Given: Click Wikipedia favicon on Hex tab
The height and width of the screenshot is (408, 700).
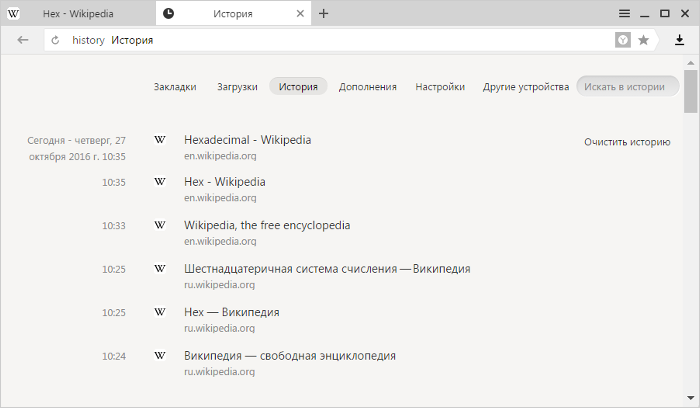Looking at the screenshot, I should coord(13,13).
